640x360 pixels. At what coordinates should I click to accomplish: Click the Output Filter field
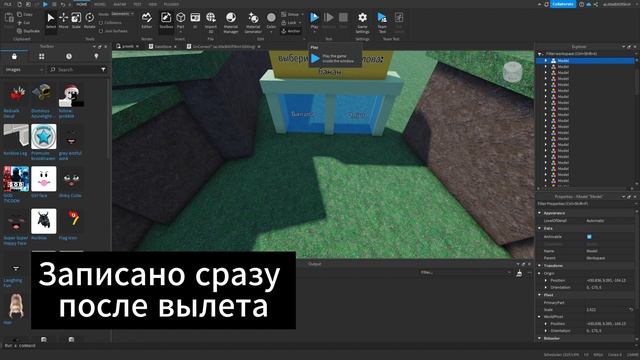pos(465,272)
